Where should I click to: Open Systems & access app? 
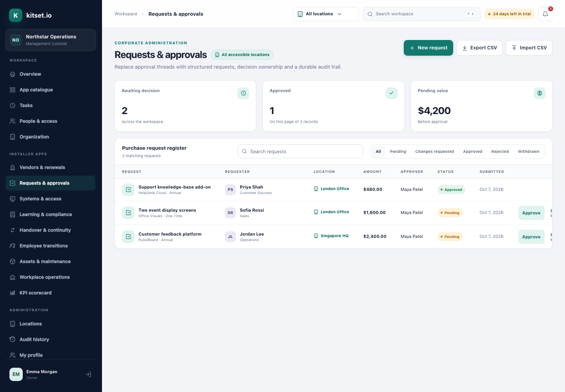50,199
